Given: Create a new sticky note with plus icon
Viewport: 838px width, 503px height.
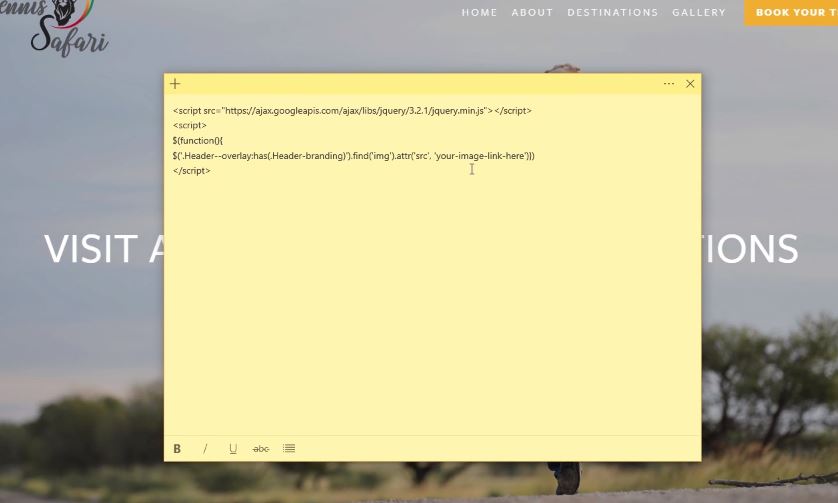Looking at the screenshot, I should (x=175, y=84).
